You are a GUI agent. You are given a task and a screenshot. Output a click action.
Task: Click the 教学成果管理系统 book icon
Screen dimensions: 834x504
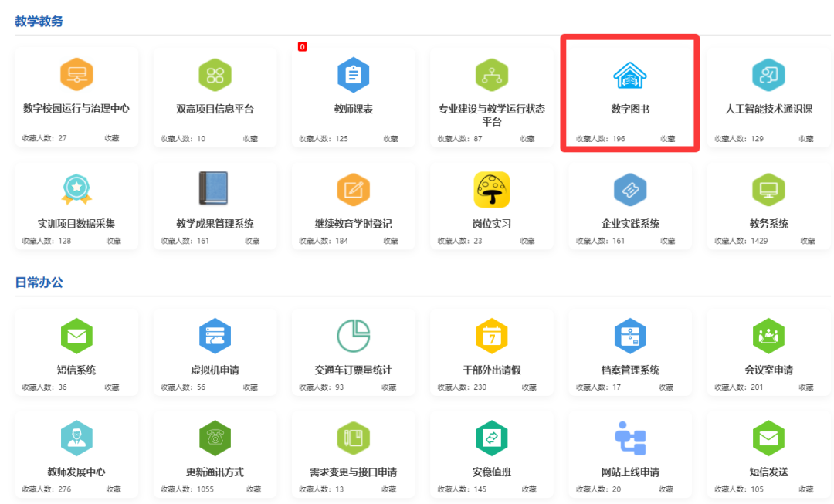point(214,189)
